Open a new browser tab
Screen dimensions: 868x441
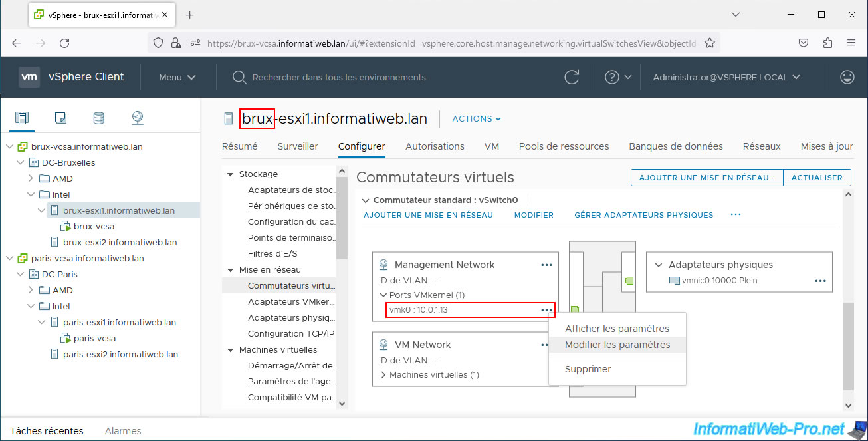pyautogui.click(x=189, y=15)
